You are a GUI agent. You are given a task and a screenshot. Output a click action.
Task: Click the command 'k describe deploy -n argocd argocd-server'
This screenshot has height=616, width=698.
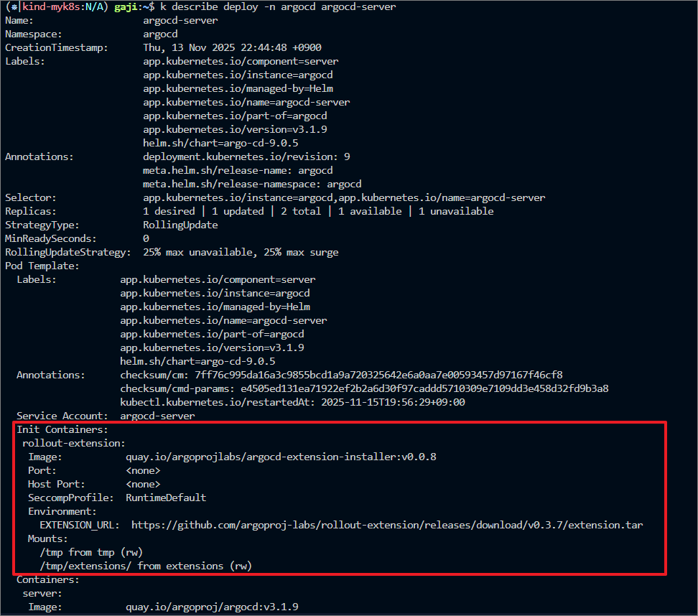pos(278,6)
